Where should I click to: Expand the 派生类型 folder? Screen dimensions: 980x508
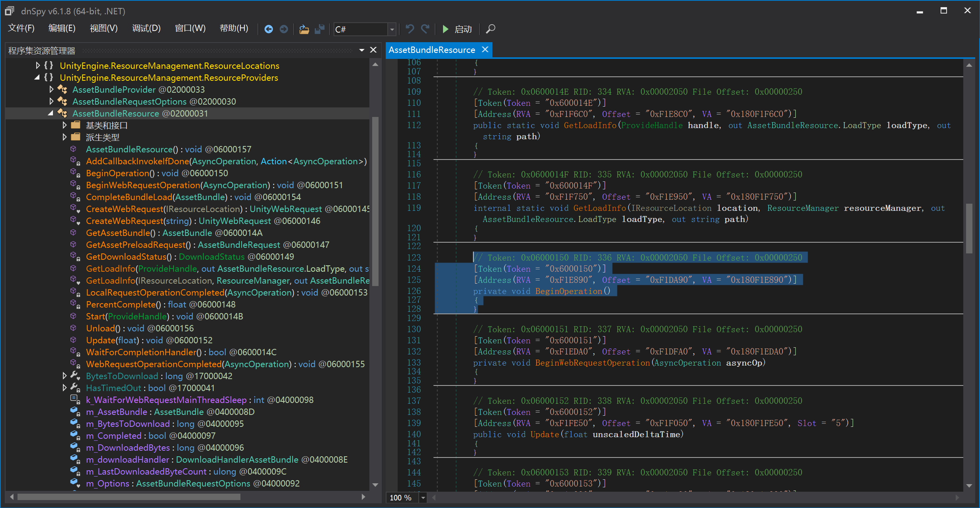64,137
